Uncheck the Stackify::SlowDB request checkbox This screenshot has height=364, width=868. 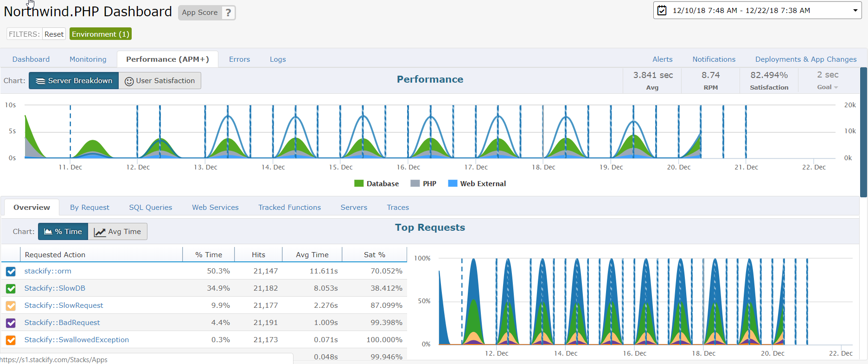(x=11, y=288)
